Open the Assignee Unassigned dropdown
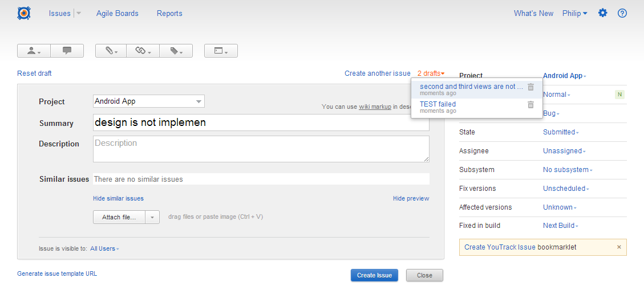The height and width of the screenshot is (290, 644). [564, 151]
